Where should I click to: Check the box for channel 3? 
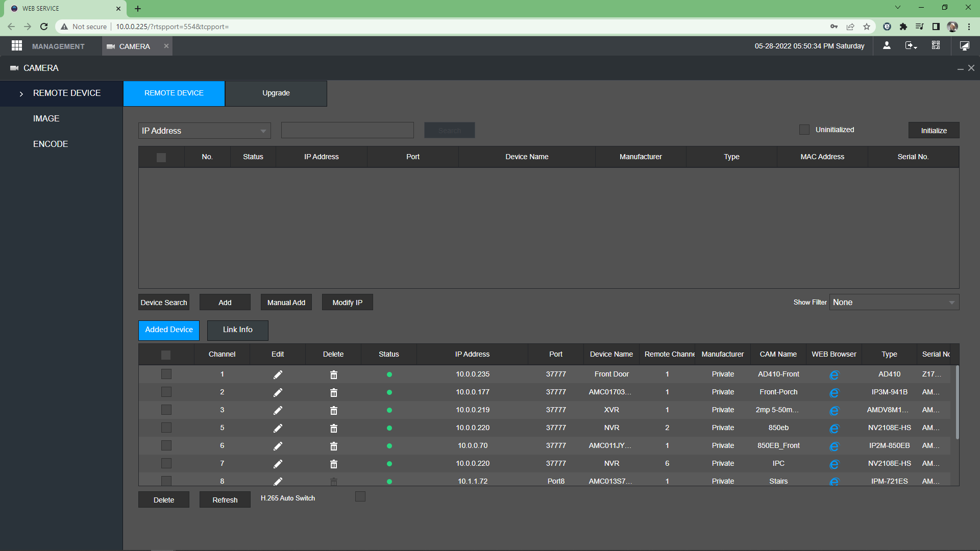click(x=166, y=410)
